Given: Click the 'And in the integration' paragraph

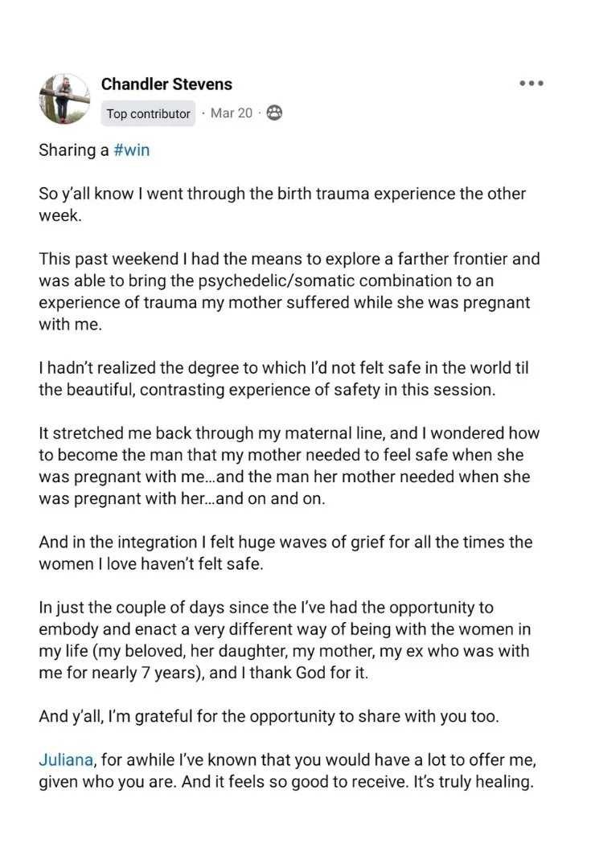Looking at the screenshot, I should point(285,552).
